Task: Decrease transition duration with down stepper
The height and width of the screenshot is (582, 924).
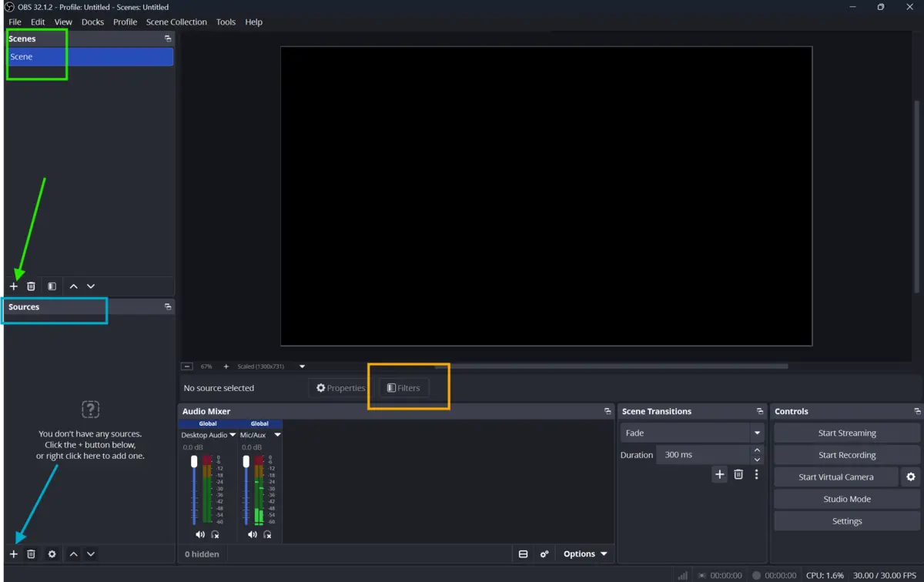Action: (757, 460)
